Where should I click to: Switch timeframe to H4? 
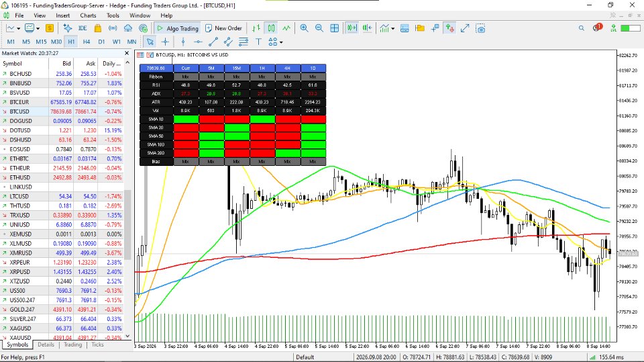pos(87,42)
